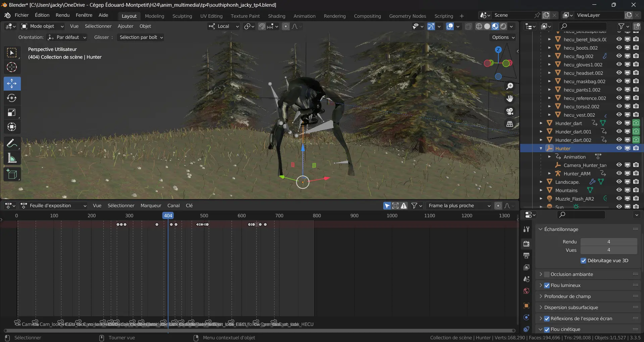
Task: Select the Measure tool
Action: pos(12,158)
